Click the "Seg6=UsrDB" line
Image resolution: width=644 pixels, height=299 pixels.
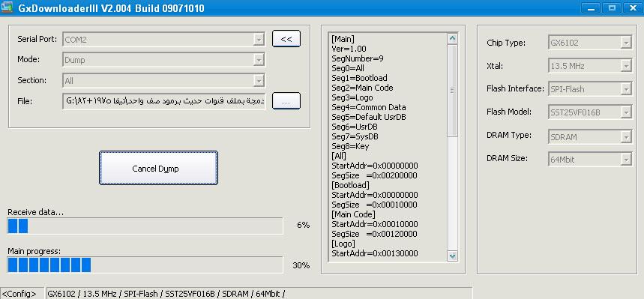354,127
